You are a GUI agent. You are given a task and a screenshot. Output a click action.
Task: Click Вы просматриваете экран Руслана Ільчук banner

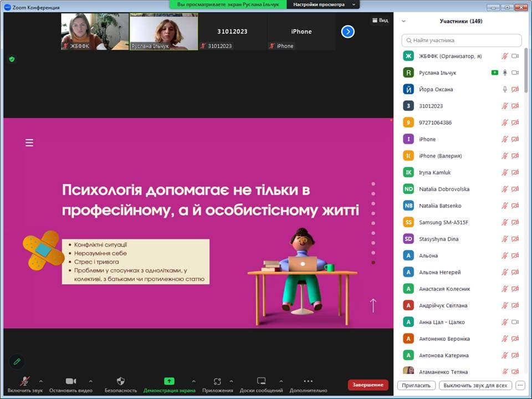click(228, 4)
